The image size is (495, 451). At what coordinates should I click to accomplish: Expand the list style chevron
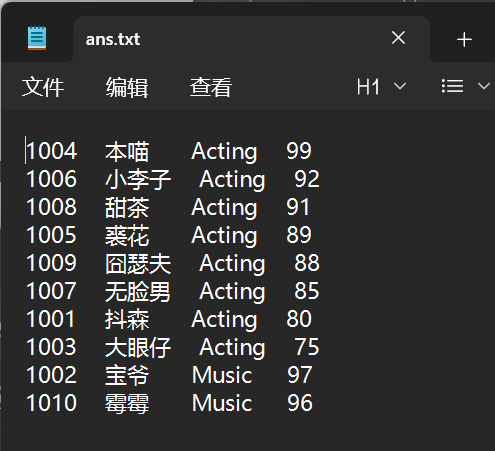[x=484, y=86]
